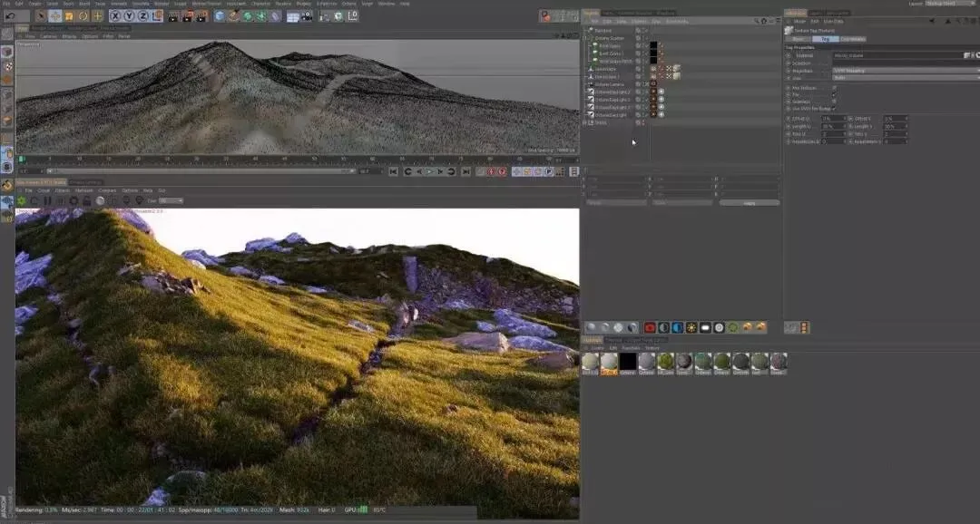This screenshot has height=524, width=980.
Task: Click the Octane Live Viewer start render icon
Action: point(22,200)
